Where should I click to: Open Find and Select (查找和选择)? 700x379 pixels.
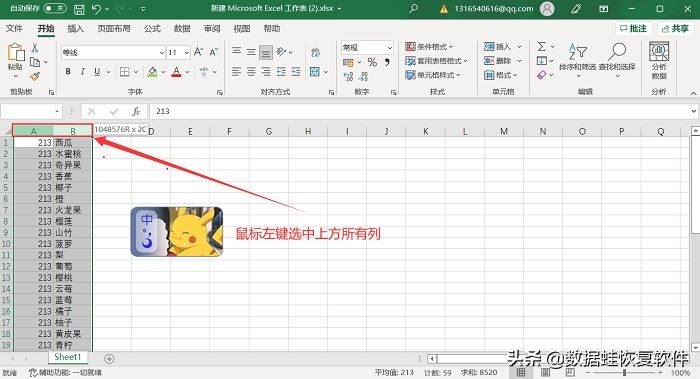(617, 59)
